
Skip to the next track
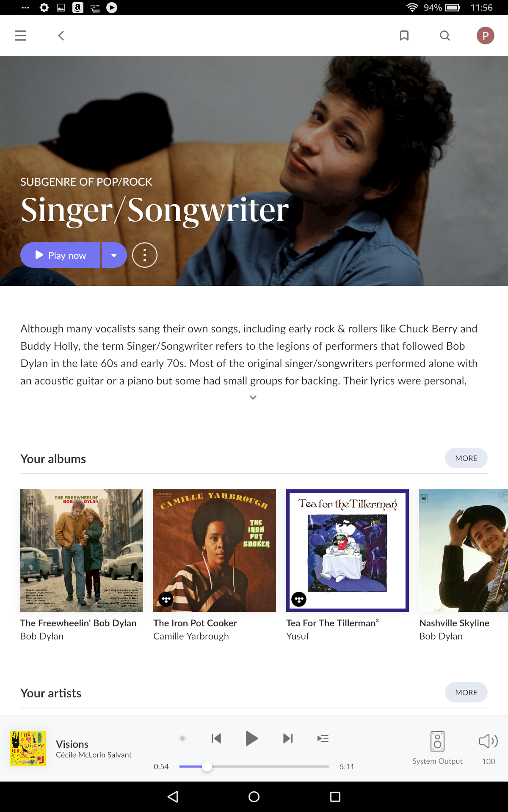(288, 738)
